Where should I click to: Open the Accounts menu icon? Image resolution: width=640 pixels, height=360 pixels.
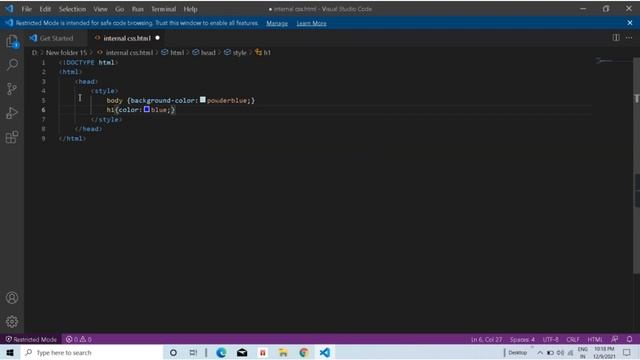coord(12,298)
